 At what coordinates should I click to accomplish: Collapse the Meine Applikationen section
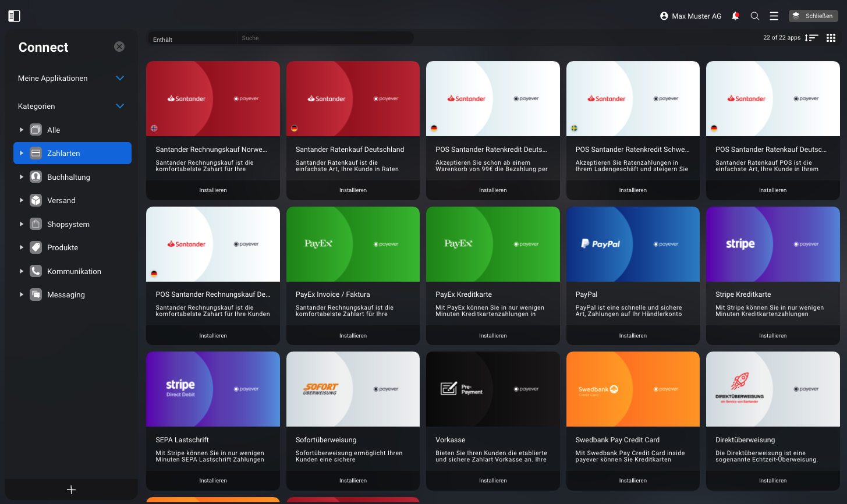[120, 78]
